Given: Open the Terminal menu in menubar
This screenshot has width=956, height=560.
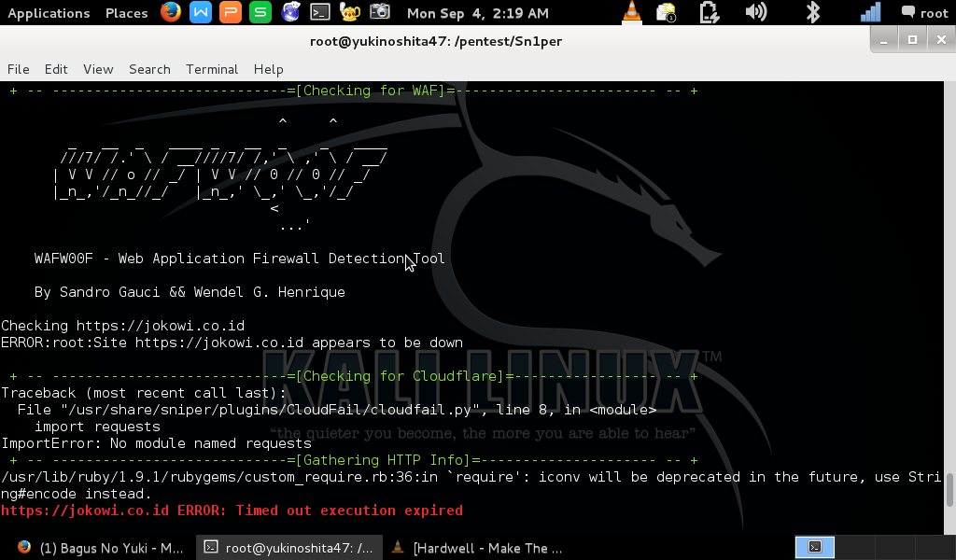Looking at the screenshot, I should click(x=212, y=69).
